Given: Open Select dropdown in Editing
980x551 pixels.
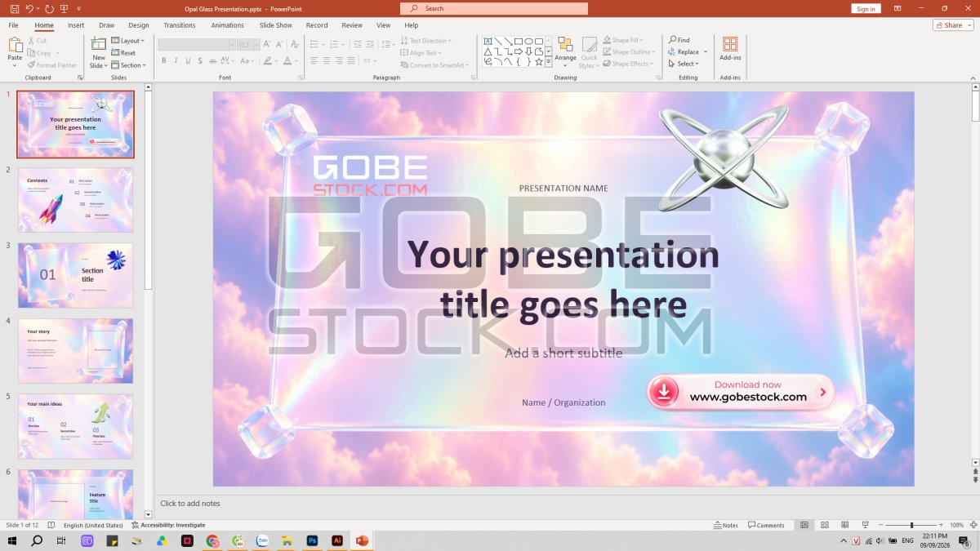Looking at the screenshot, I should pos(684,64).
